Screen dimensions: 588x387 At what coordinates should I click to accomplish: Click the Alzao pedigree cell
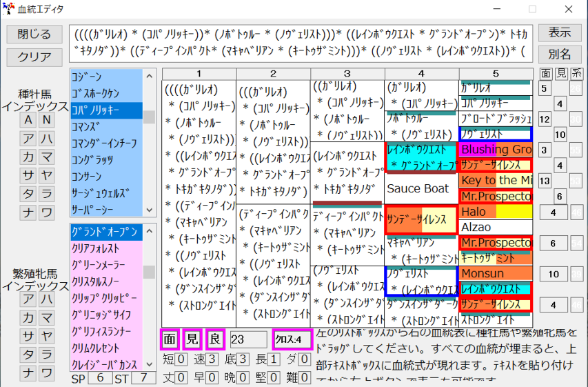click(496, 227)
